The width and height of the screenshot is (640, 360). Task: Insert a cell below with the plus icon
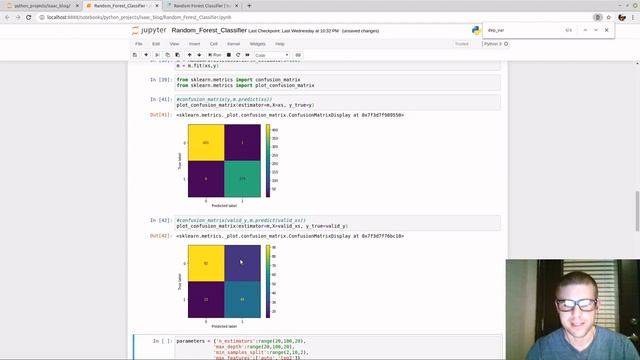point(146,55)
